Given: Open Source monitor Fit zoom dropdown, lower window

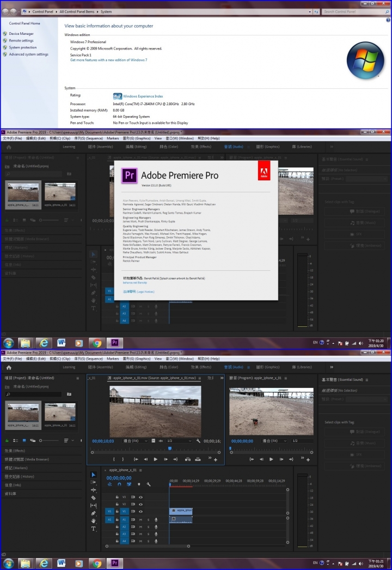Looking at the screenshot, I should click(x=135, y=441).
